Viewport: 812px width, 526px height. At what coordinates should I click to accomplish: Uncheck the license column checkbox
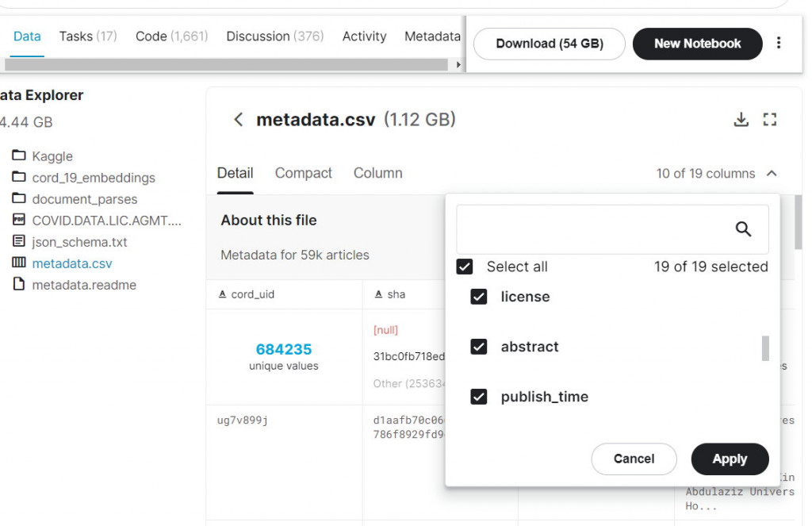coord(479,297)
